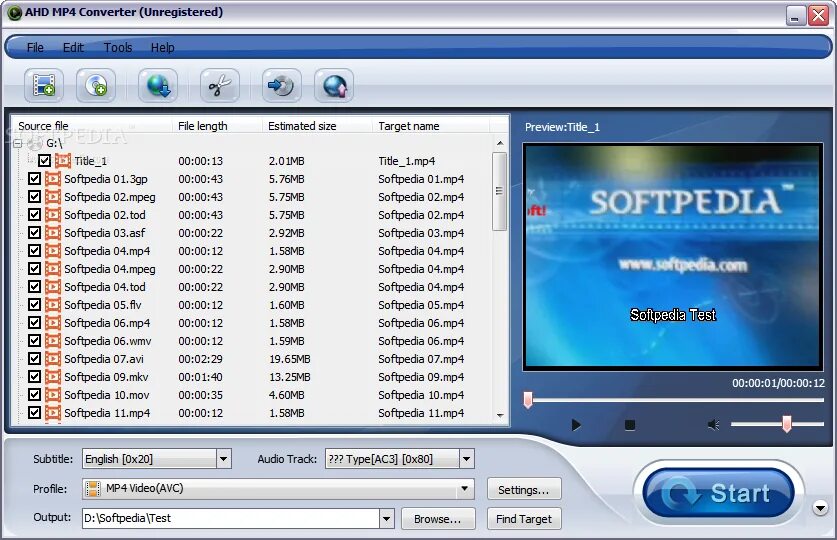Image resolution: width=837 pixels, height=540 pixels.
Task: Expand options arrow next to Start
Action: pos(820,508)
